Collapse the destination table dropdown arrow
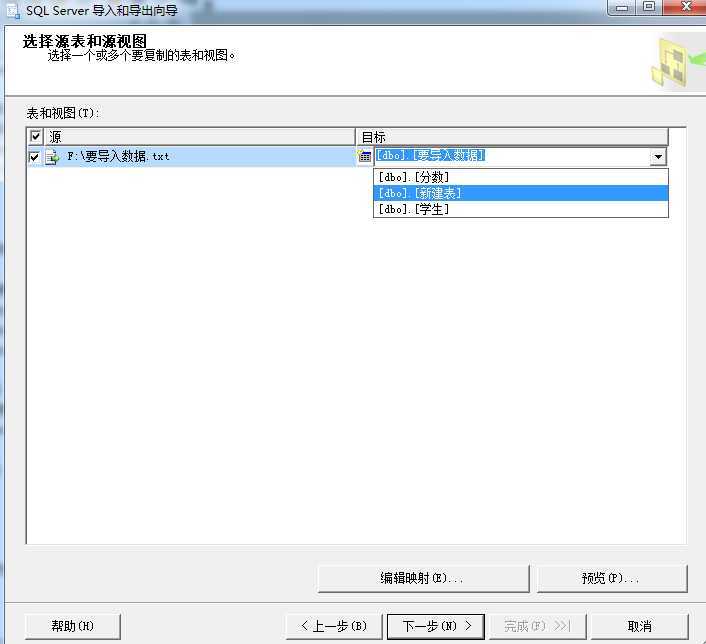The image size is (706, 644). [658, 157]
